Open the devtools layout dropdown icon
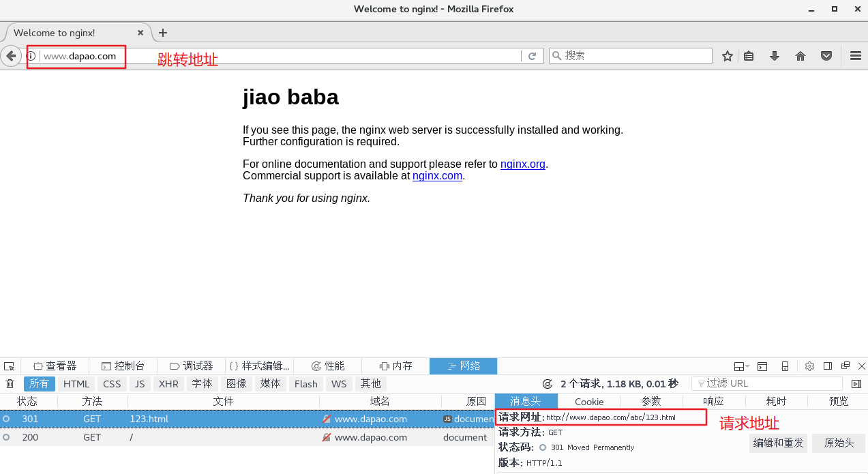 [742, 366]
